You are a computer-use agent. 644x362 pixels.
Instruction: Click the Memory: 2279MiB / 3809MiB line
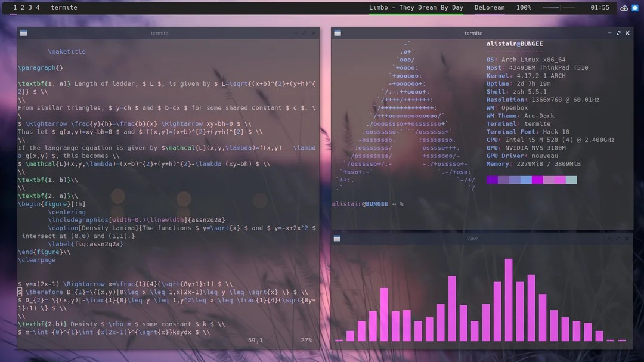click(534, 164)
